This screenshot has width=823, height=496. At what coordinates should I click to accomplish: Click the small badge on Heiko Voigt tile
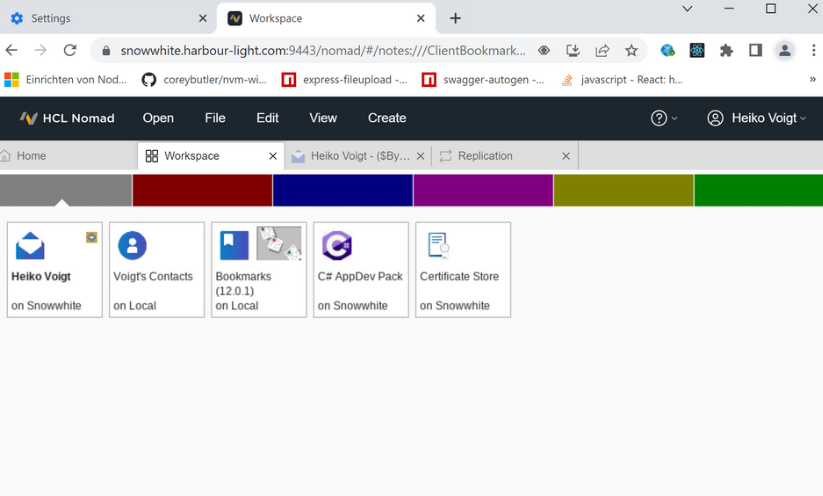point(92,237)
